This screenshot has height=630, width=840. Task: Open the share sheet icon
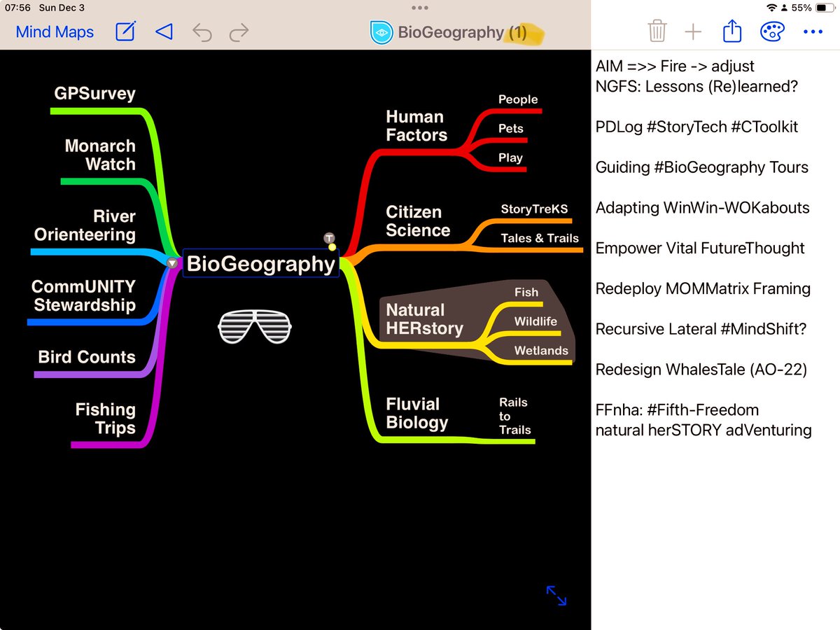point(731,31)
